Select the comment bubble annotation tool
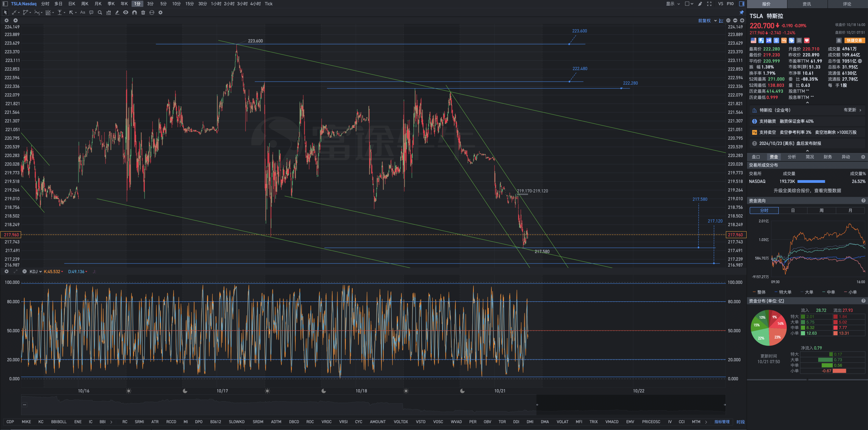 [x=91, y=12]
